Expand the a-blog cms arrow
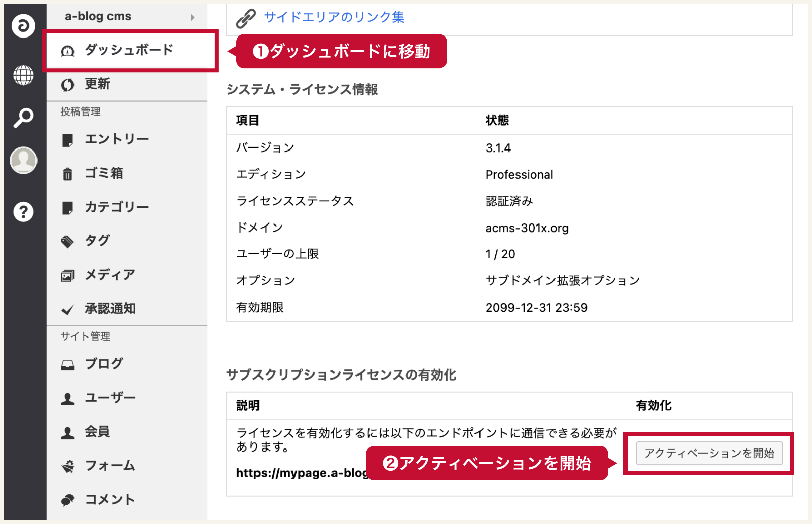The height and width of the screenshot is (524, 812). [x=192, y=17]
